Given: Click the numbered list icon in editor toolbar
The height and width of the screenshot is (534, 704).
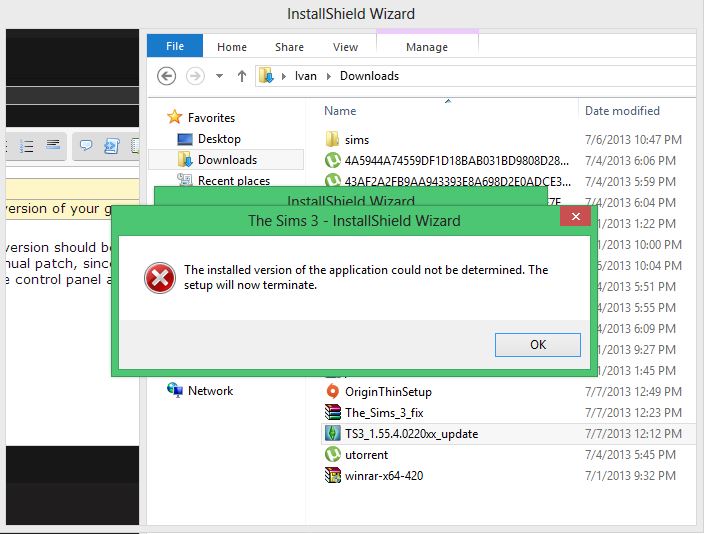Looking at the screenshot, I should pyautogui.click(x=27, y=146).
